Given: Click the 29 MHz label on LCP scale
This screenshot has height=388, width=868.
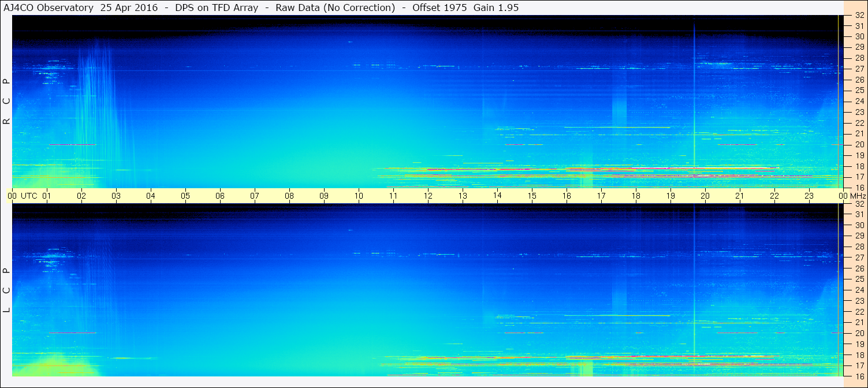Looking at the screenshot, I should coord(859,236).
